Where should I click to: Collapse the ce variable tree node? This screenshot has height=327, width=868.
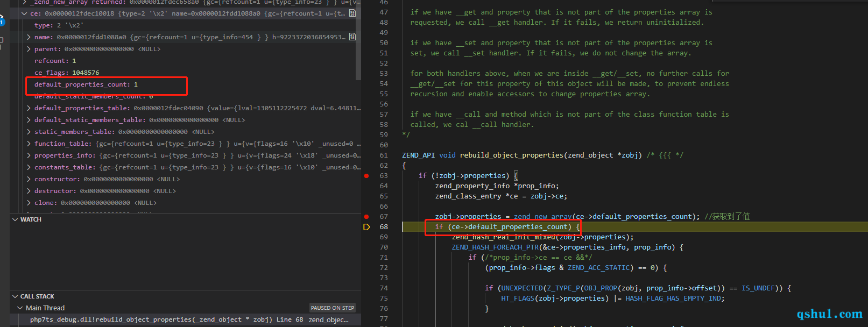tap(24, 13)
